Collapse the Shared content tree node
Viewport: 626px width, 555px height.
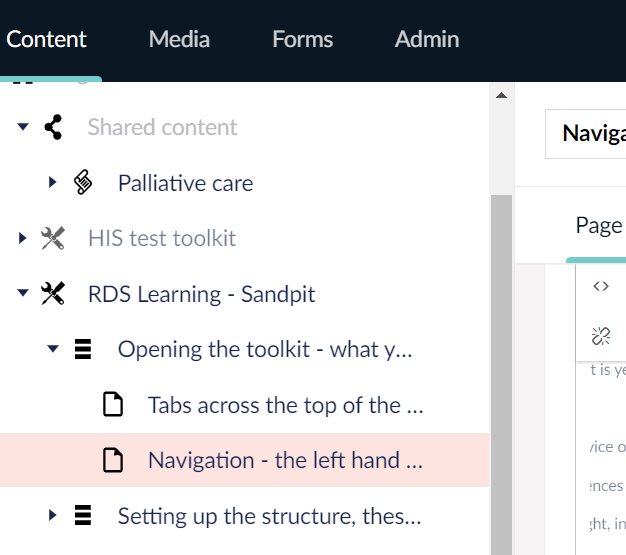(23, 127)
